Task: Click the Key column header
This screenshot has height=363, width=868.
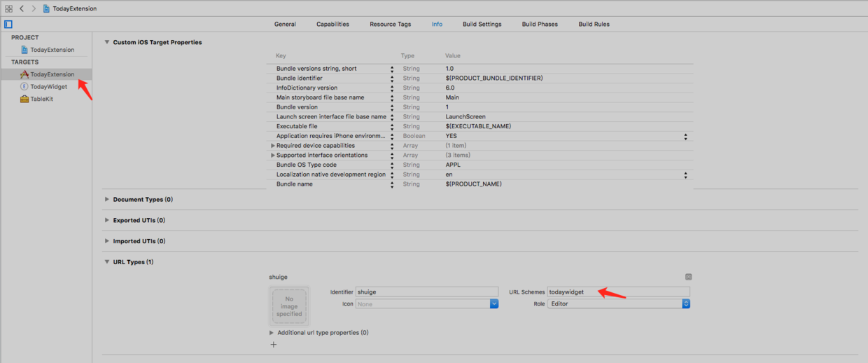Action: (281, 56)
